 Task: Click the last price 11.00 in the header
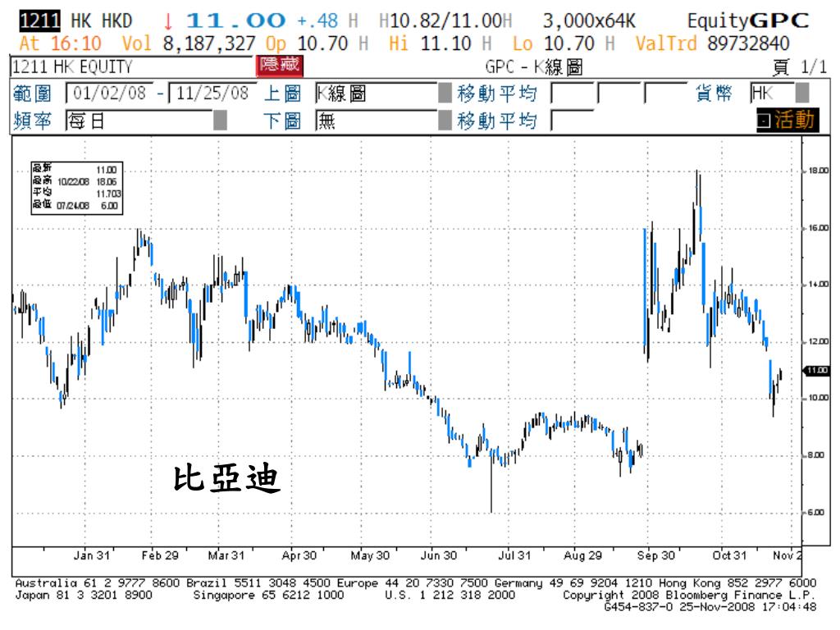tap(235, 21)
